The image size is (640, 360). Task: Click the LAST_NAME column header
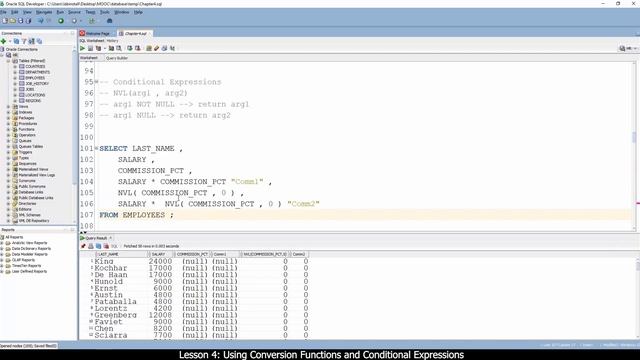120,254
